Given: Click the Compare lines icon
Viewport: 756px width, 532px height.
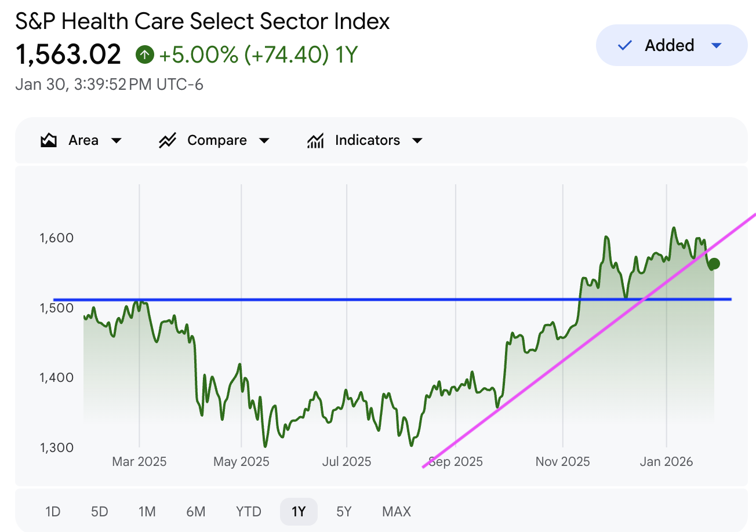Looking at the screenshot, I should point(168,141).
